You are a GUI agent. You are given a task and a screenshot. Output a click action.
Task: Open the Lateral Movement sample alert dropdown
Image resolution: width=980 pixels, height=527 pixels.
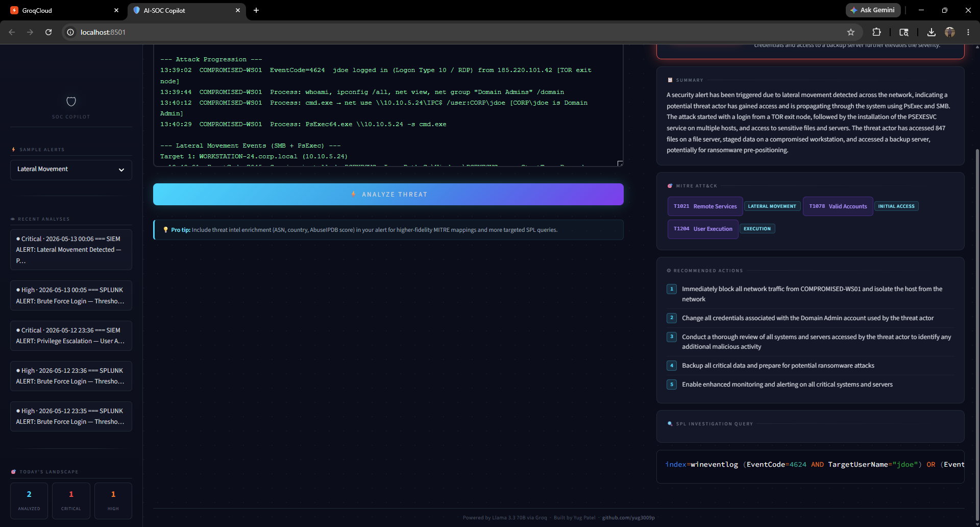[x=71, y=170]
